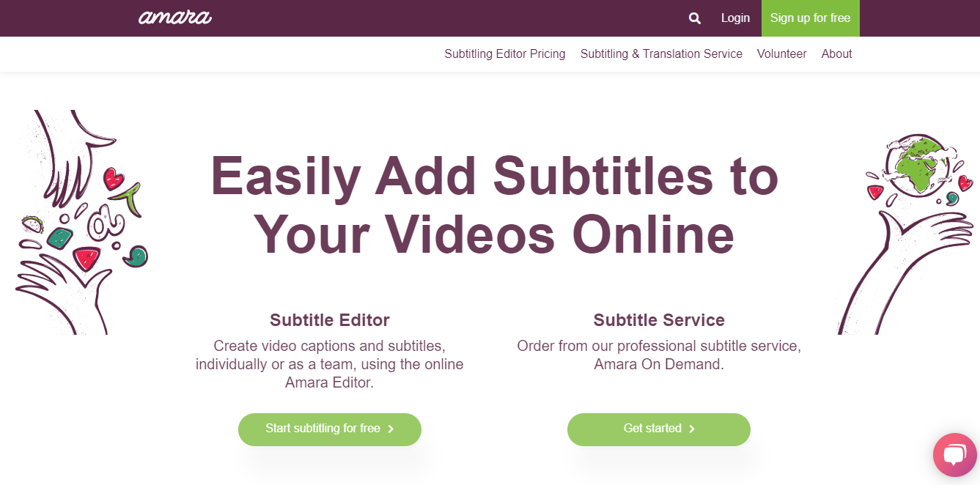Click the Amara logo
This screenshot has height=485, width=980.
175,18
